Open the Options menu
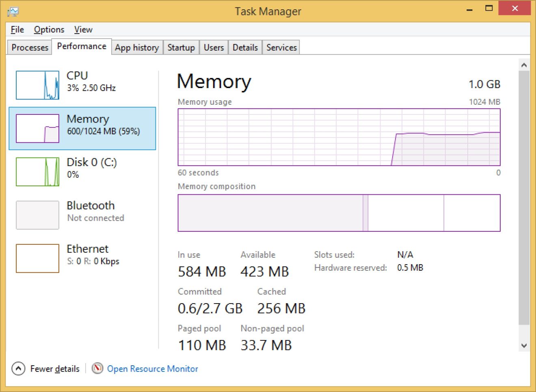This screenshot has width=536, height=392. (x=49, y=29)
